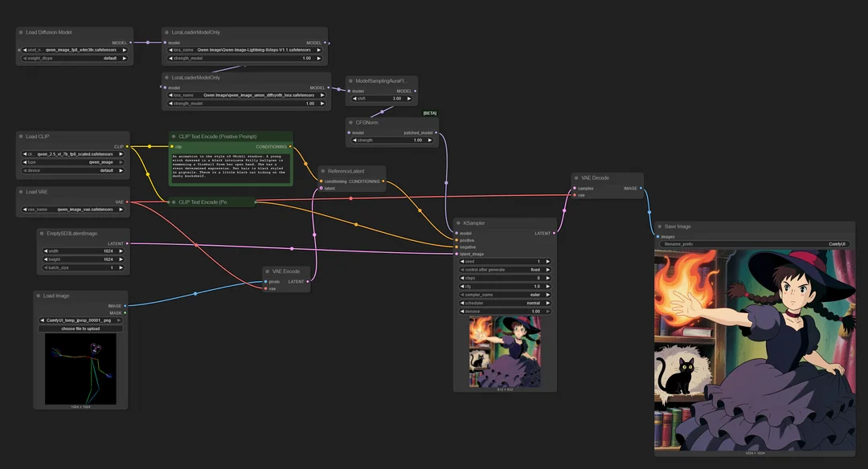Click the KSampler preview thumbnail

click(505, 351)
